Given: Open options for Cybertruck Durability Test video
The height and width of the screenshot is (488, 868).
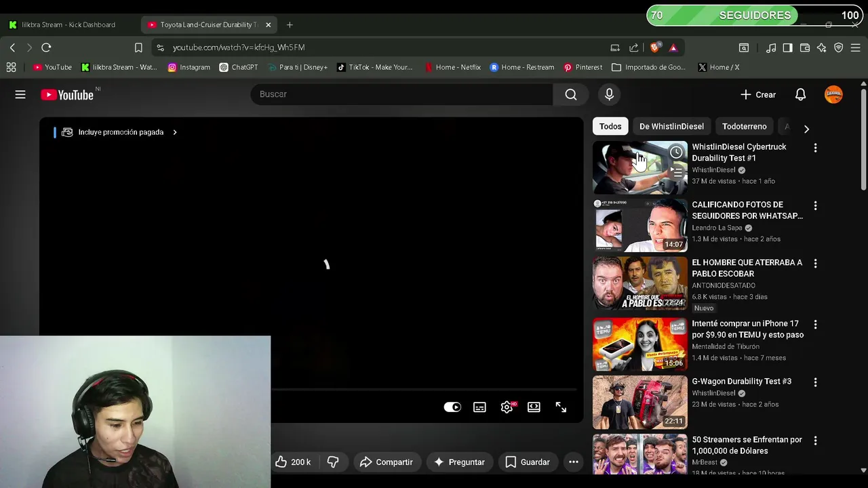Looking at the screenshot, I should coord(815,148).
